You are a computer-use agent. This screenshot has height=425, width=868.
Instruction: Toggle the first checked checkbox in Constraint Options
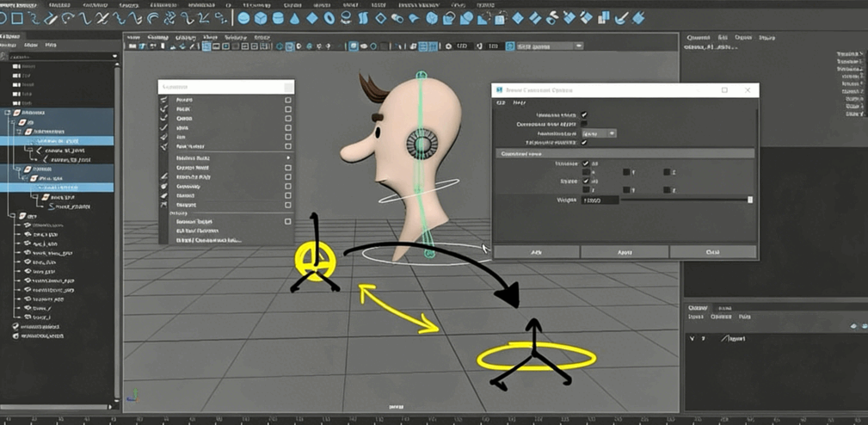[x=585, y=114]
